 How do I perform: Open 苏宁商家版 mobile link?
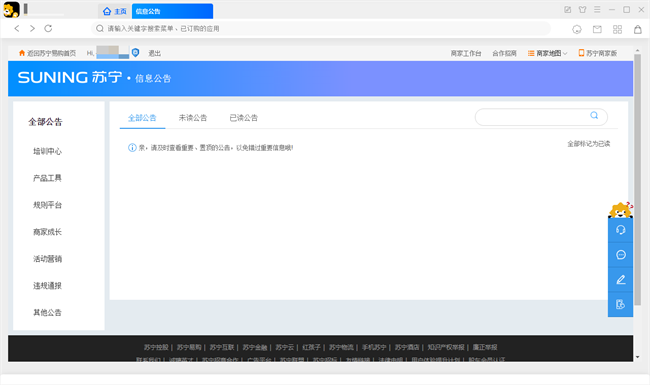[598, 53]
